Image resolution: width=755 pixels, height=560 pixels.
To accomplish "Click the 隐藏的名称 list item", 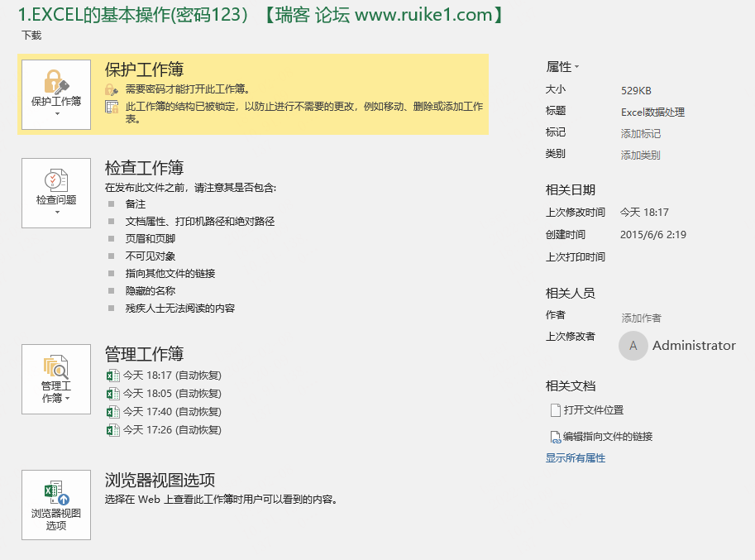I will (x=151, y=291).
